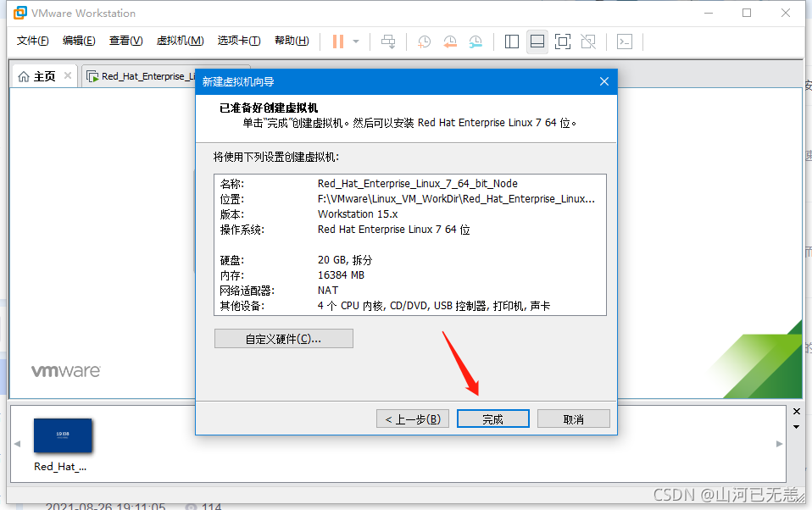The image size is (812, 510).
Task: Select the Red_Hat VM thumbnail
Action: click(63, 435)
